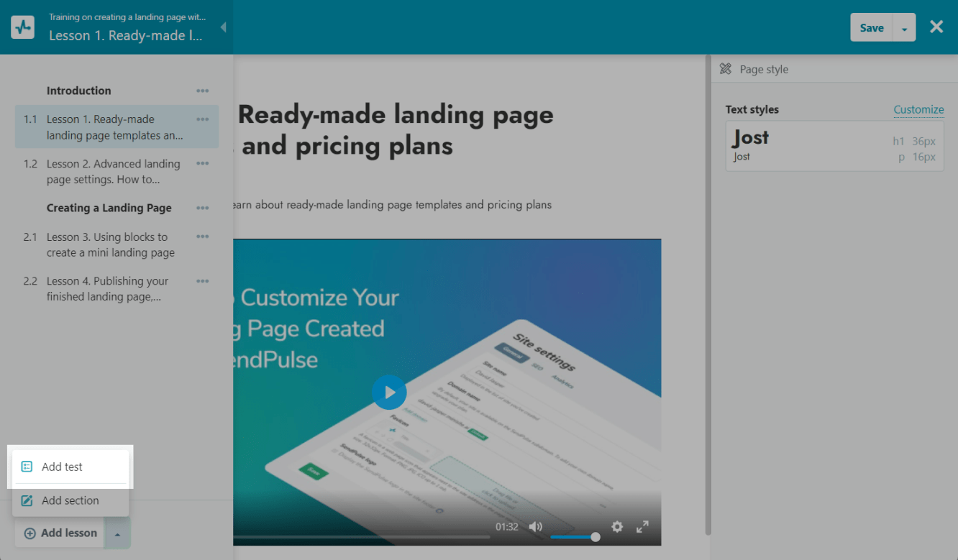Click the Save button

pos(872,28)
